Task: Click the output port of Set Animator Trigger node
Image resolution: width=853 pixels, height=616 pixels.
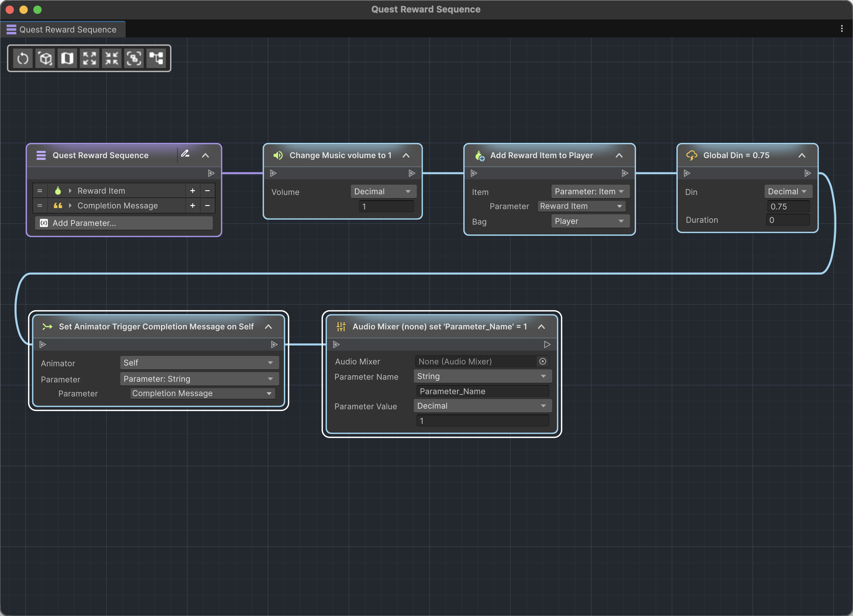Action: click(x=274, y=344)
